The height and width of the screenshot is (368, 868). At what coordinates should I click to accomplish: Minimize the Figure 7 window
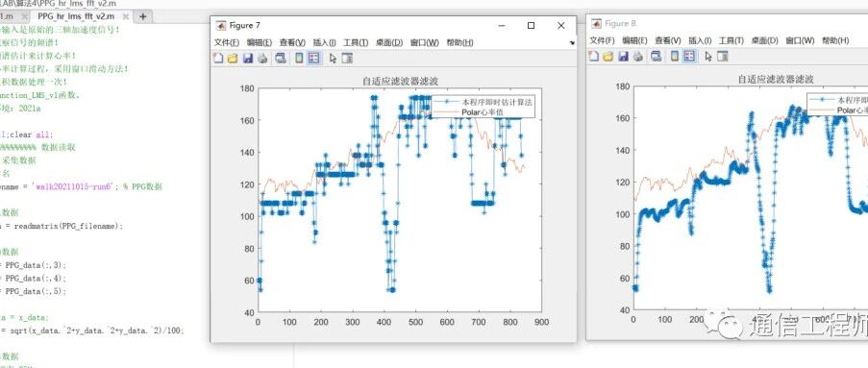click(x=502, y=25)
